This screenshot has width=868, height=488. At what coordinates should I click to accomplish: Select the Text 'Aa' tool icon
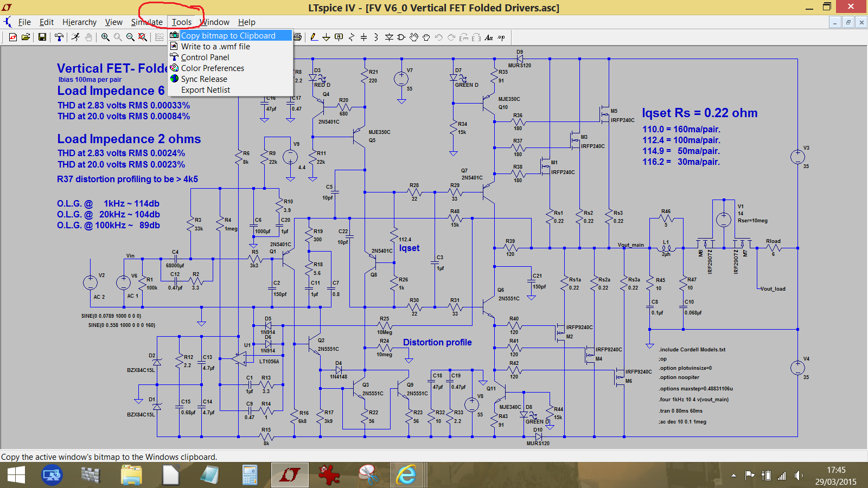pyautogui.click(x=489, y=37)
